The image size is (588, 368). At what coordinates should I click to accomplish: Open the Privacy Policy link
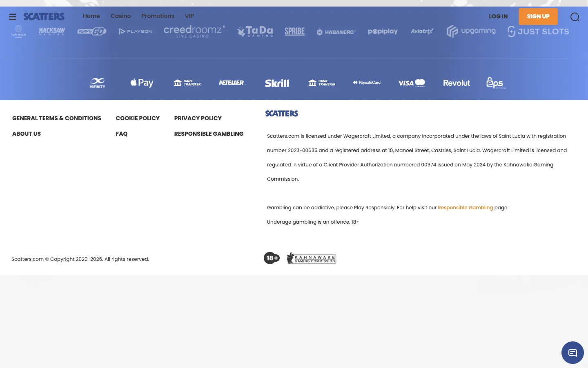click(x=198, y=118)
